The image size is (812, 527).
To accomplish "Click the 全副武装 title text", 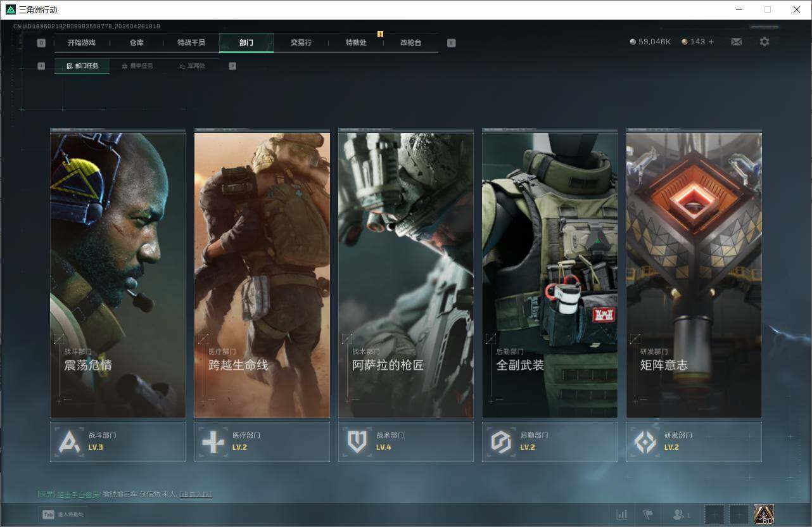I will click(520, 365).
